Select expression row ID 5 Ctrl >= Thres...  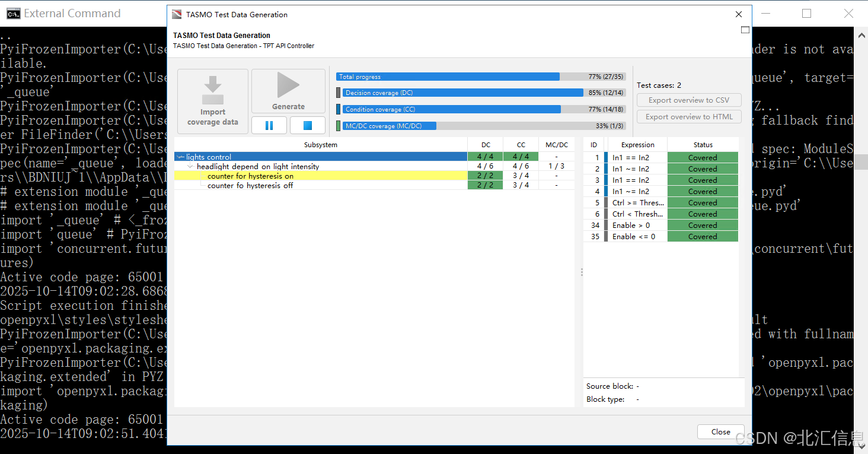coord(661,202)
